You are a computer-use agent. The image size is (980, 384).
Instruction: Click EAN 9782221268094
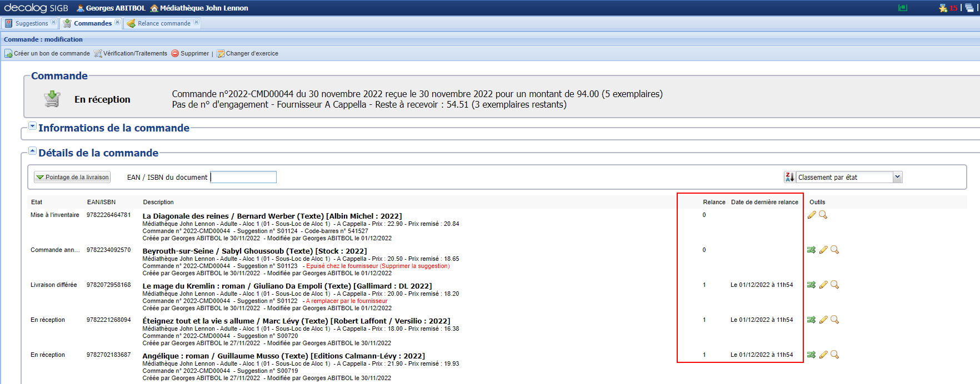[109, 320]
